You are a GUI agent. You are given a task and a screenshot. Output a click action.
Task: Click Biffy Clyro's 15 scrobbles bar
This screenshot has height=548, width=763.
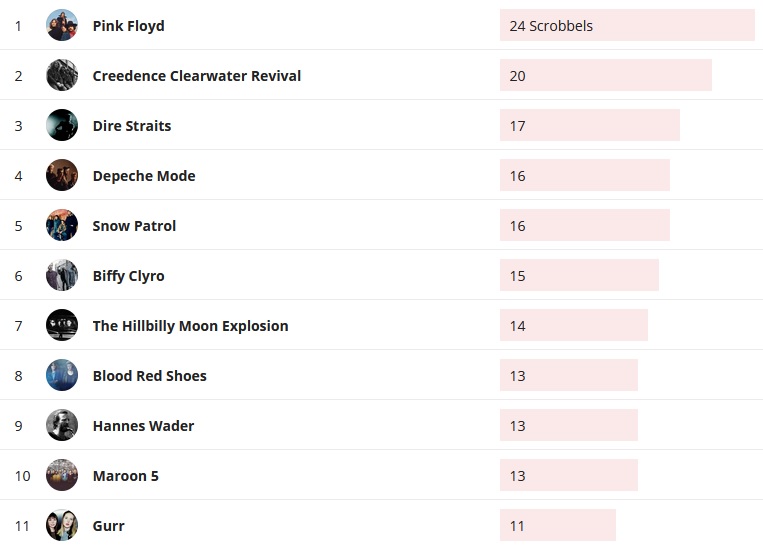tap(579, 276)
